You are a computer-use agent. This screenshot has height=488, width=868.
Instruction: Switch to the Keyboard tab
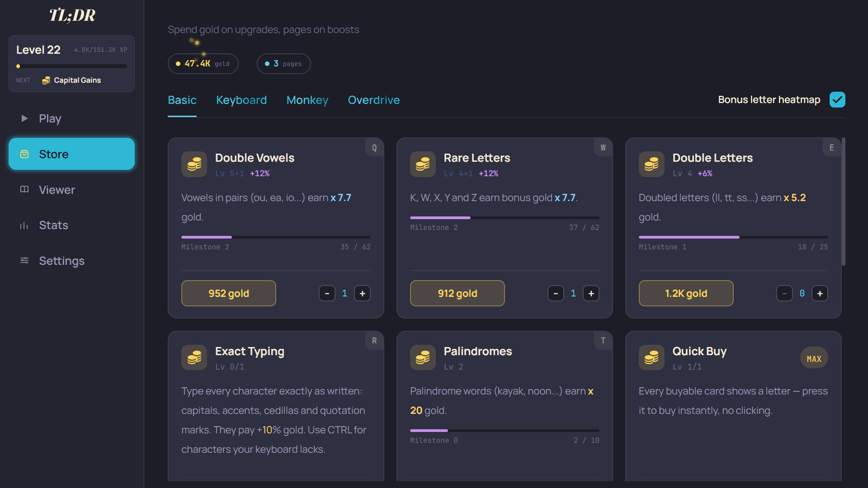241,100
